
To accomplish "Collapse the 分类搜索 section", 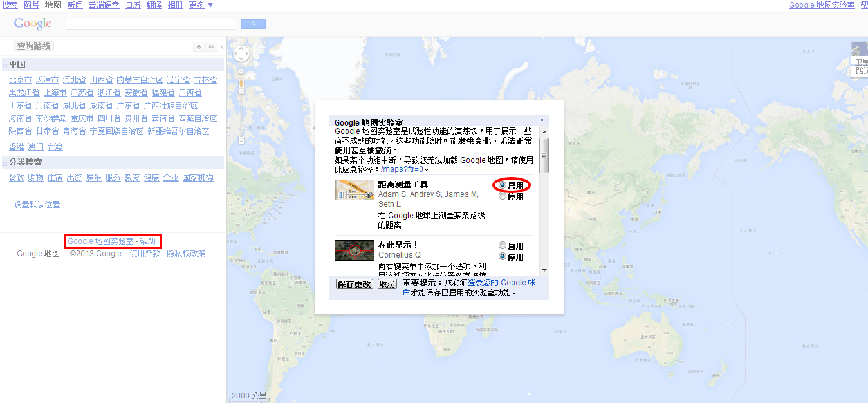I will (5, 163).
